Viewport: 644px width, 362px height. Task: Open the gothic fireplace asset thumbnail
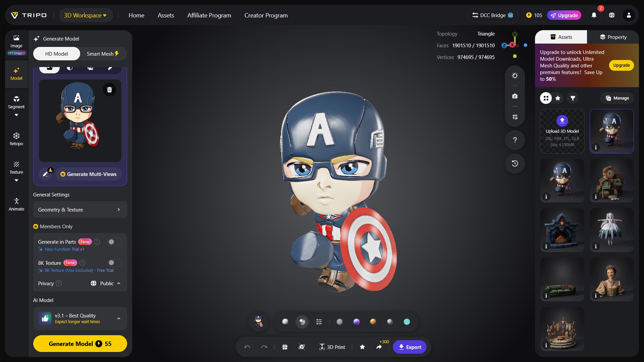(562, 230)
